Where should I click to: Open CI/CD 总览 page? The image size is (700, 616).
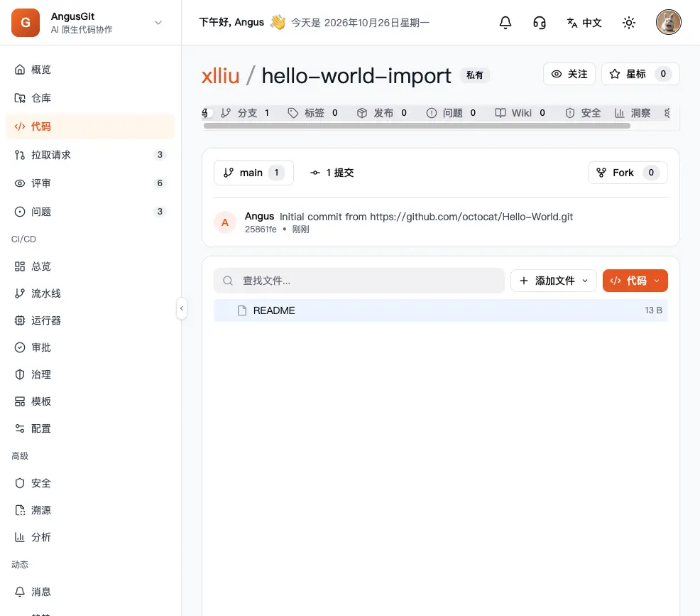(90, 266)
